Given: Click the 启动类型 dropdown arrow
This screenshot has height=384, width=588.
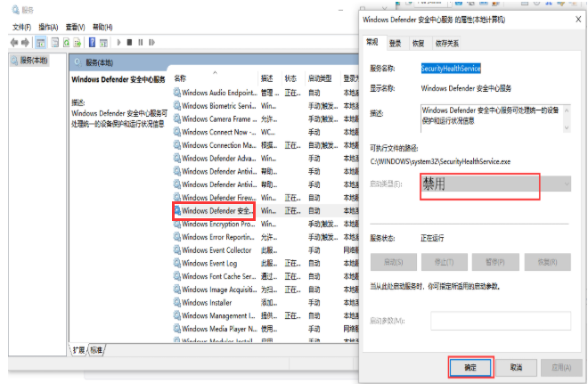Looking at the screenshot, I should click(567, 184).
